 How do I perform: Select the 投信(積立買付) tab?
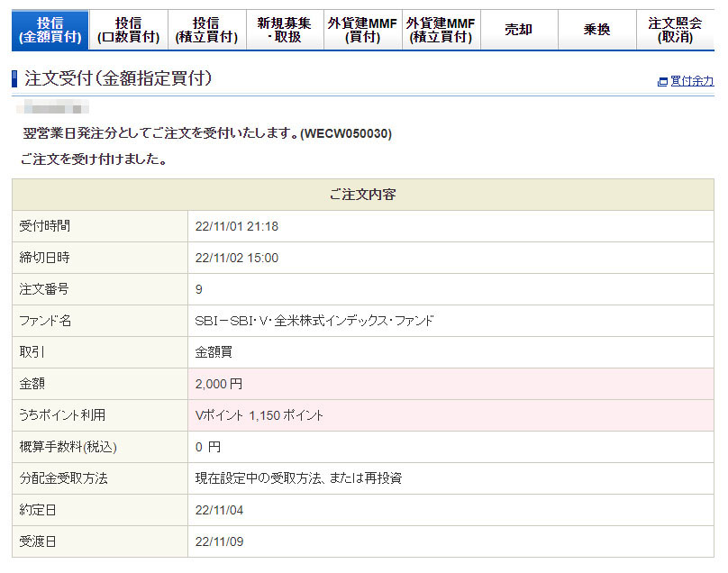pyautogui.click(x=206, y=30)
